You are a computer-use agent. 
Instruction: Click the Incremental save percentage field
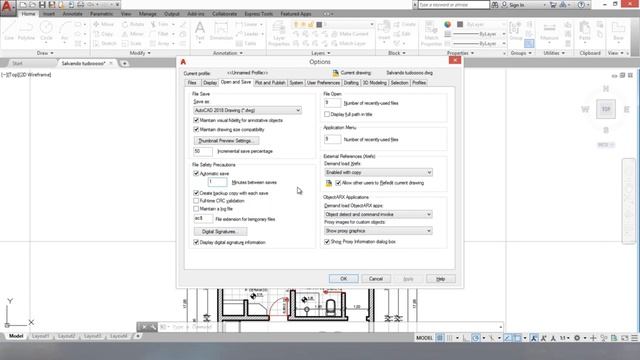coord(203,151)
